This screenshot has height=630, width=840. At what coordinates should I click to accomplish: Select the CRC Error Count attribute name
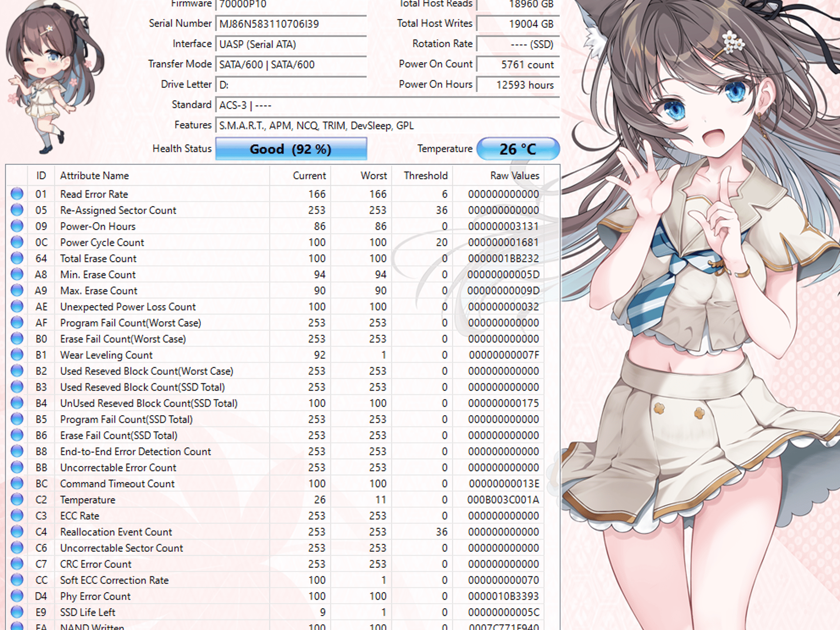(96, 564)
